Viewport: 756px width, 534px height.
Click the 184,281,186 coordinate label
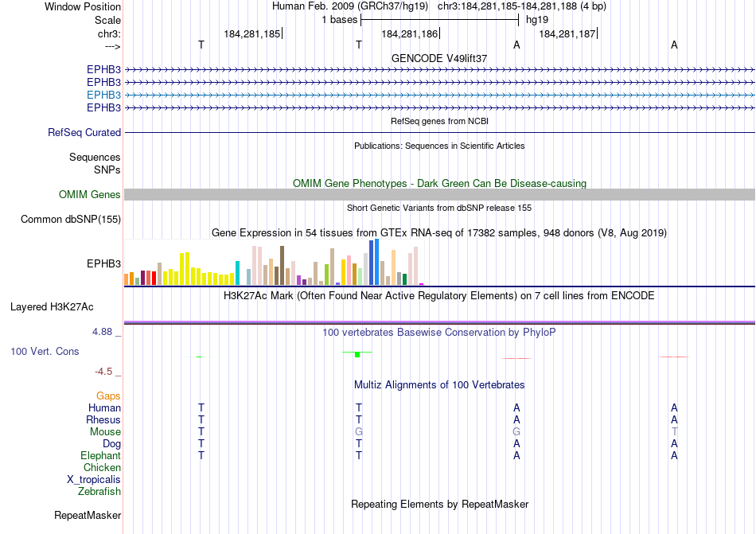(410, 33)
